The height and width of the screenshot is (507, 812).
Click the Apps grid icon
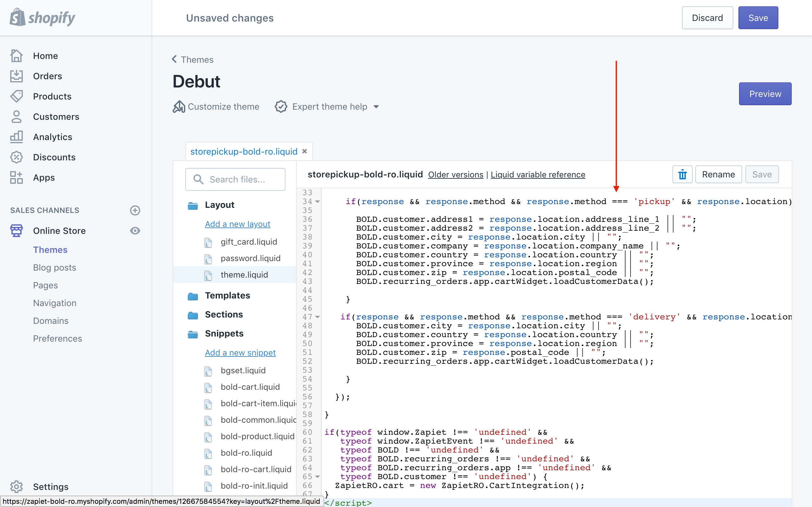pos(16,177)
